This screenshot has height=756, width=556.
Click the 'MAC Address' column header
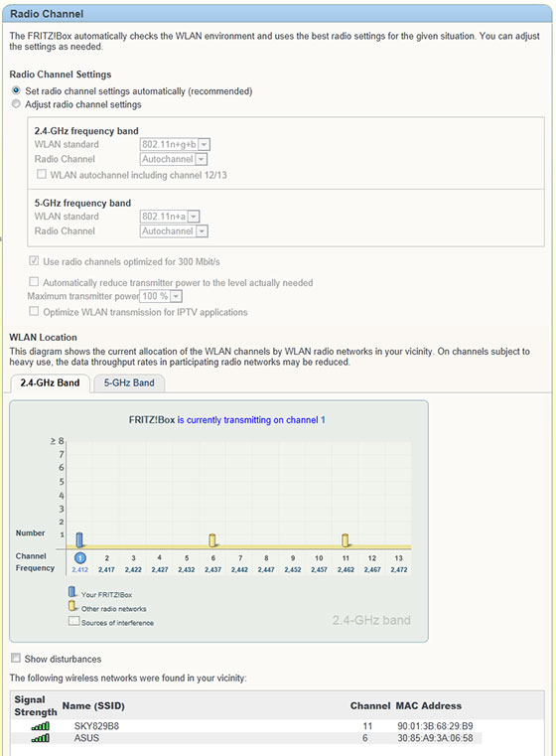[429, 706]
